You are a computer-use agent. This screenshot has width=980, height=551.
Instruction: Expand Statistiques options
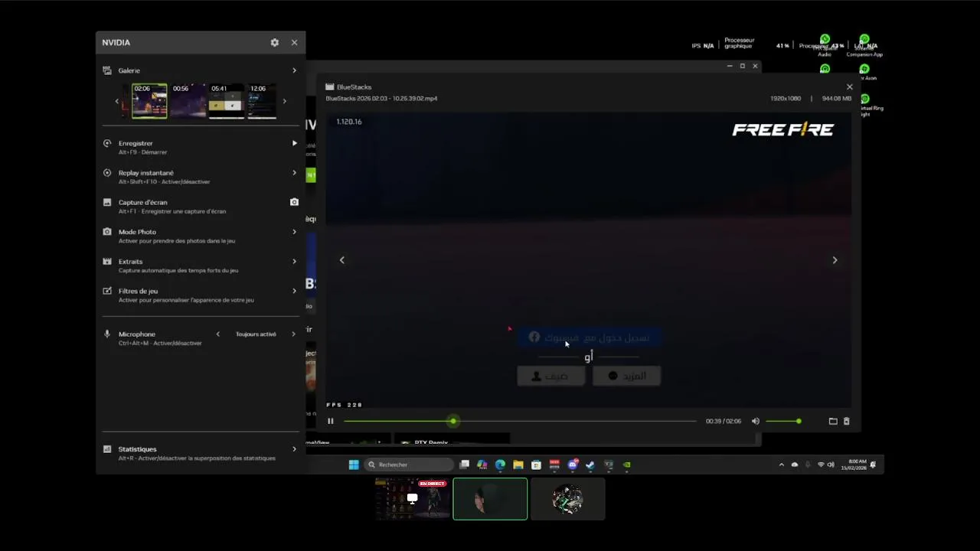pos(294,449)
